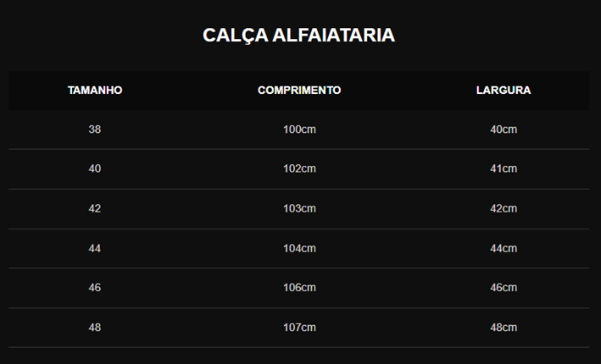The width and height of the screenshot is (601, 364).
Task: Click the 44cm width value
Action: 504,248
